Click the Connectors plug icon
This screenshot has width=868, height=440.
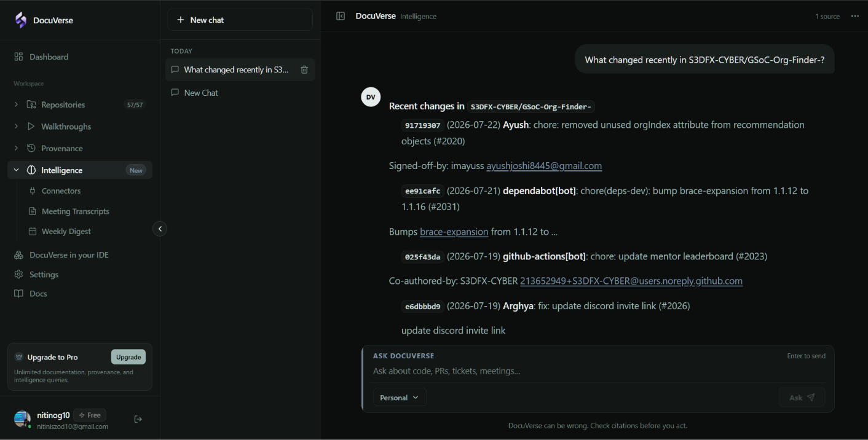pyautogui.click(x=33, y=191)
